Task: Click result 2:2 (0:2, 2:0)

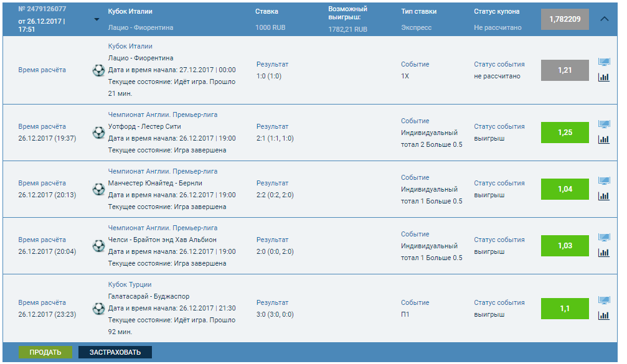Action: (x=275, y=195)
